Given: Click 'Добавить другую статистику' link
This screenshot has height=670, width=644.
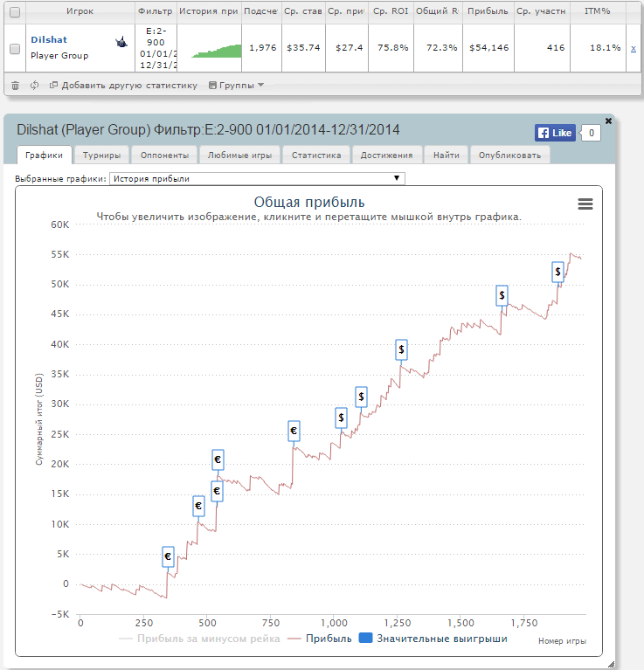Looking at the screenshot, I should 124,85.
